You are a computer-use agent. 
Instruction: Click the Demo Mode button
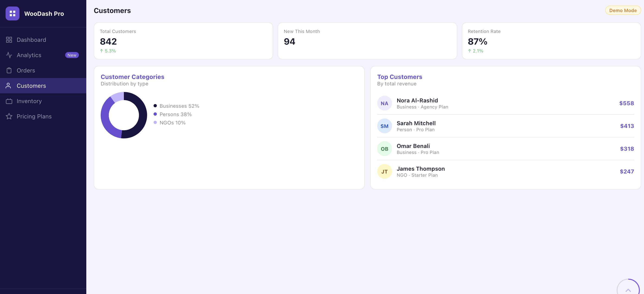coord(623,10)
